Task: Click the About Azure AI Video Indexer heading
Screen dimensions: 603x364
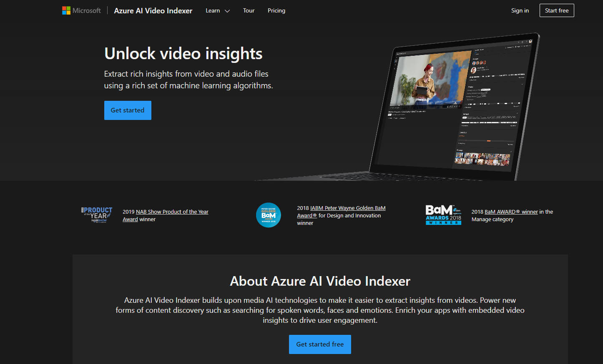Action: click(x=320, y=281)
